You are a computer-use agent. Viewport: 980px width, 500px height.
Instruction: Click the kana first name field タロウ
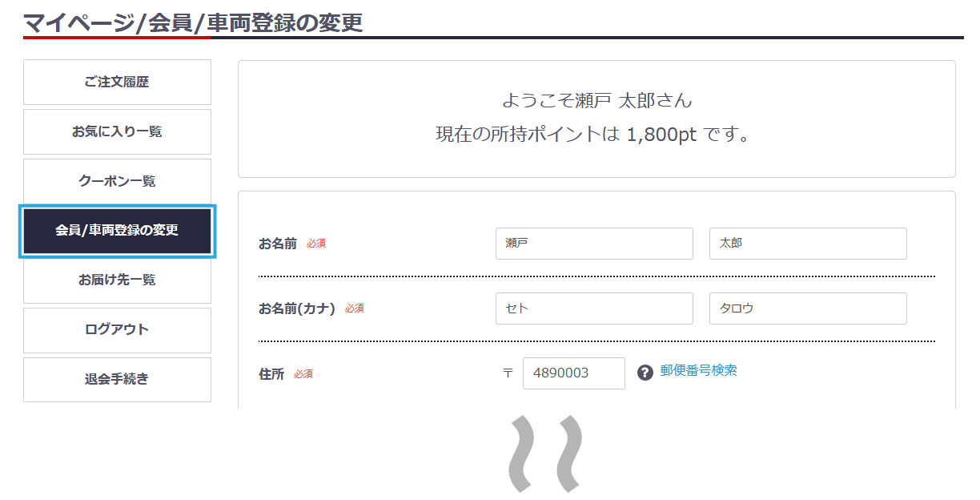click(x=807, y=308)
